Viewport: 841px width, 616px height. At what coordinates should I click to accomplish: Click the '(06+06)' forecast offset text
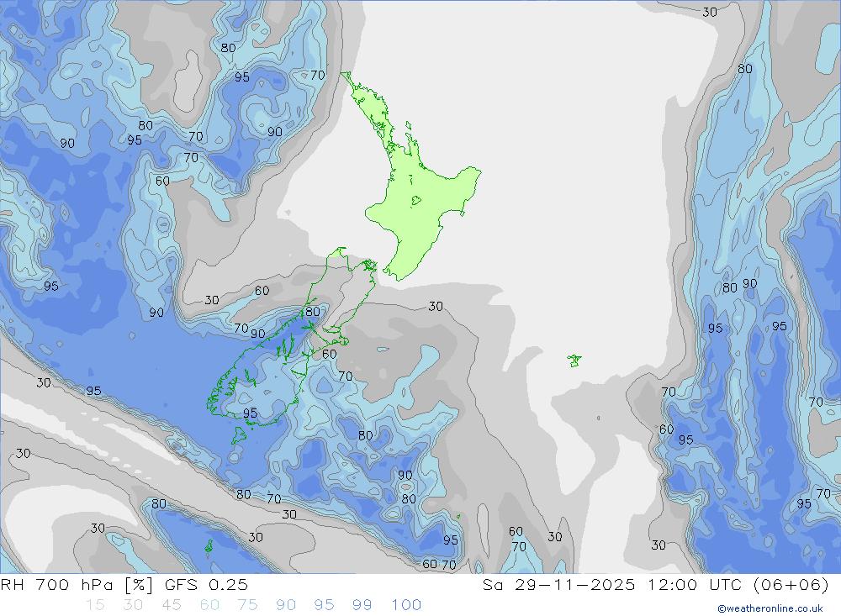791,584
